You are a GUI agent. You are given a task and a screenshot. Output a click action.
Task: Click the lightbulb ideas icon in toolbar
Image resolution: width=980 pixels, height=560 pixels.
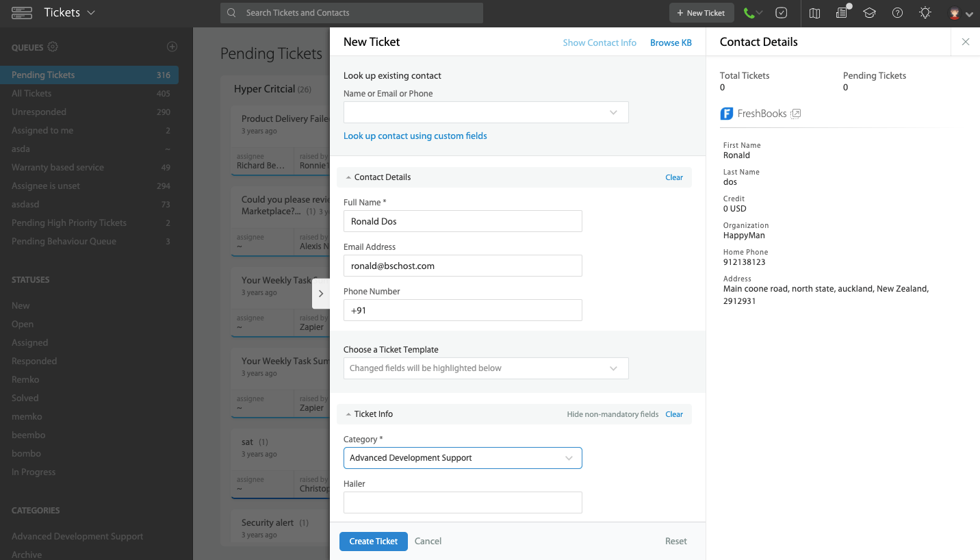925,12
